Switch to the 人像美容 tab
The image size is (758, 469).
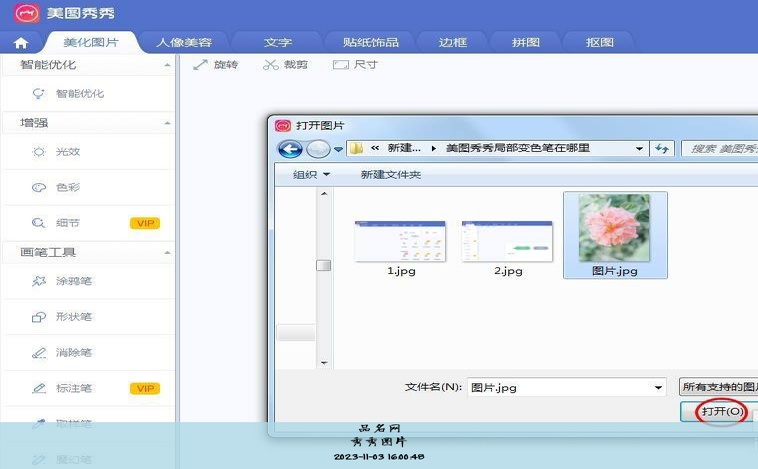[184, 43]
